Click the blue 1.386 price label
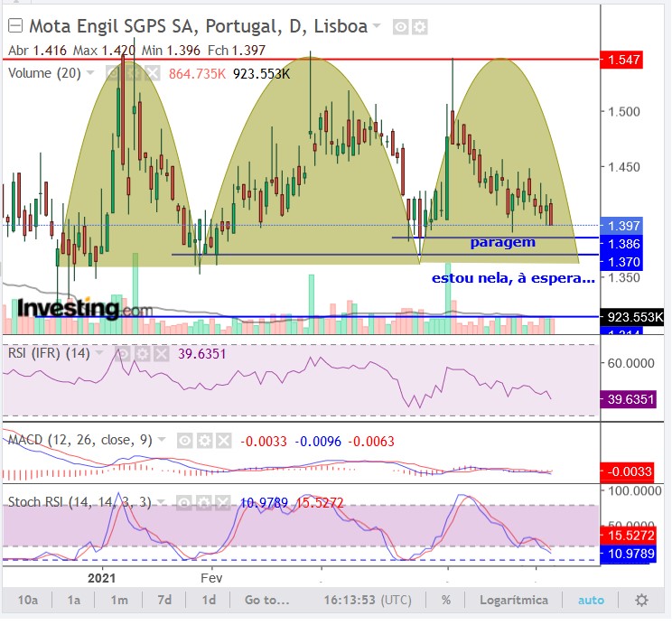Screen dimensions: 672x625 tap(621, 244)
